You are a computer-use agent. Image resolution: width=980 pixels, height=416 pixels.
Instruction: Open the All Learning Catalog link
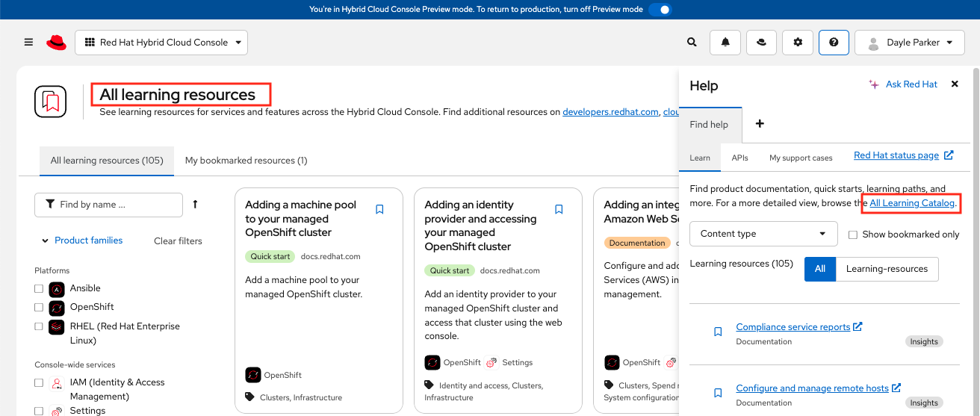[x=912, y=203]
